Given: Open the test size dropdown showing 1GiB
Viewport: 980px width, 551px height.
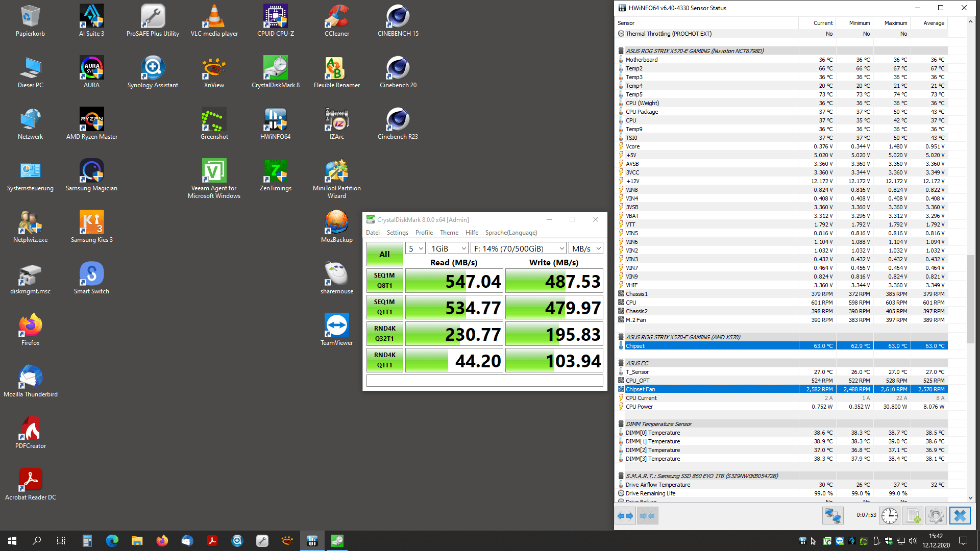Looking at the screenshot, I should (x=448, y=248).
